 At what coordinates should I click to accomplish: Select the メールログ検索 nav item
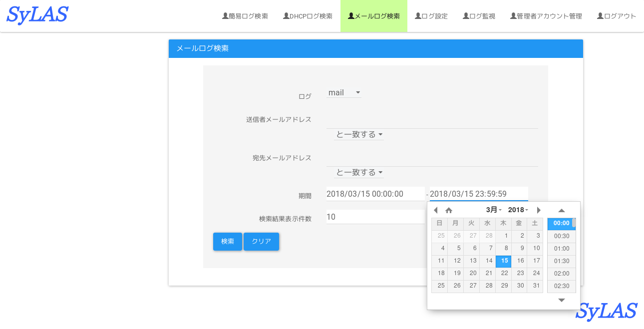tap(374, 16)
